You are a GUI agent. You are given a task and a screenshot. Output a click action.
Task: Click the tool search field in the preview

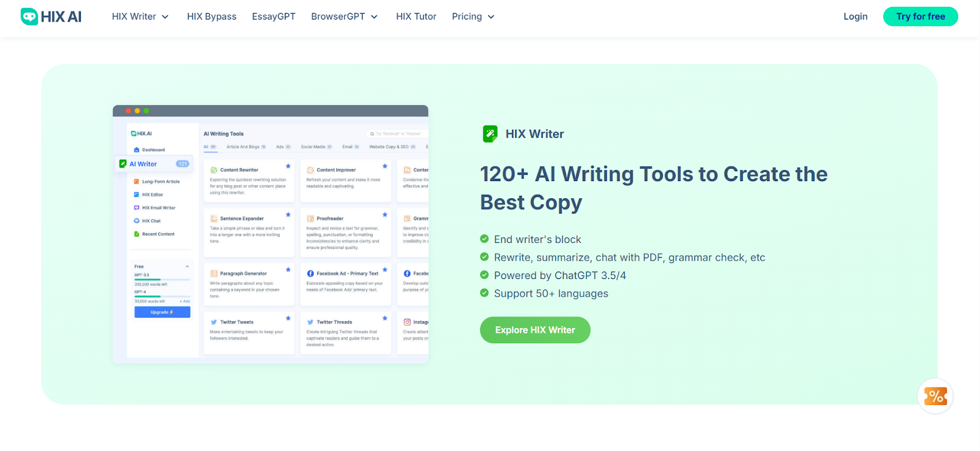tap(397, 133)
